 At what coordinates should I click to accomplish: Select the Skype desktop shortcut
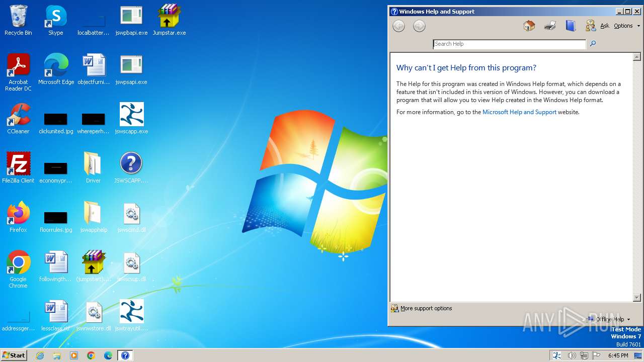pyautogui.click(x=56, y=21)
